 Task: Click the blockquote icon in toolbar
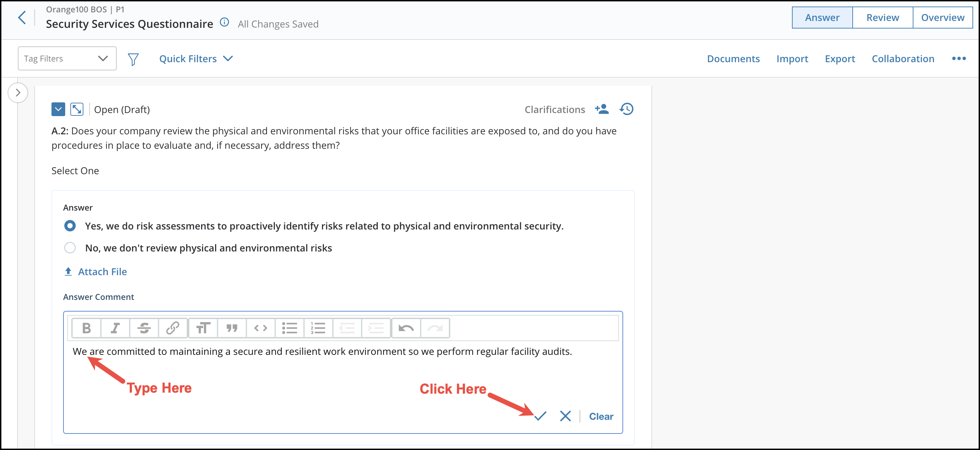pyautogui.click(x=232, y=328)
